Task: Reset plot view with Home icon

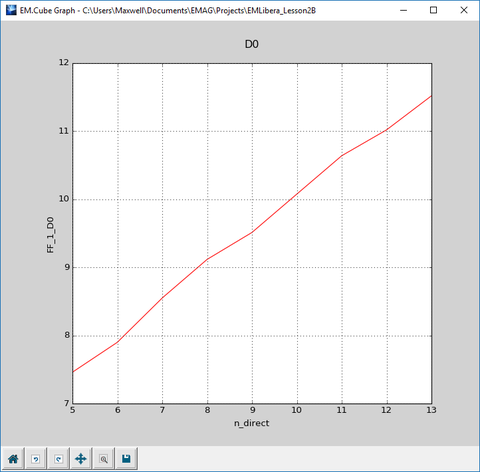Action: (x=13, y=459)
